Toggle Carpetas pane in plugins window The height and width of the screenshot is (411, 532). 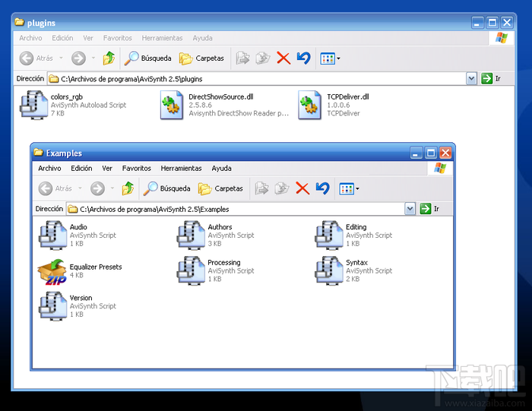pos(201,58)
